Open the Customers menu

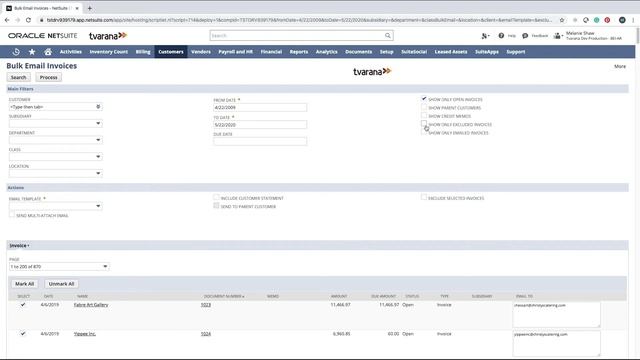pos(171,52)
